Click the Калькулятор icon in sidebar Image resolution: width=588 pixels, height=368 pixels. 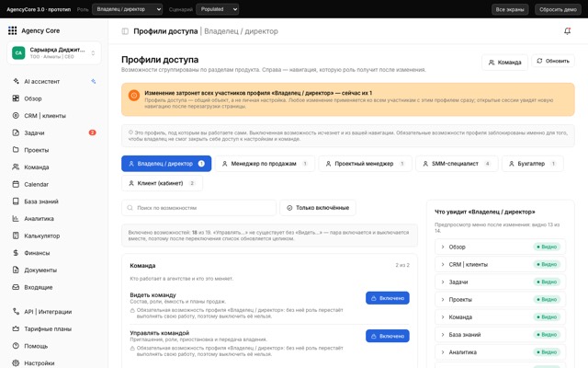(x=16, y=236)
